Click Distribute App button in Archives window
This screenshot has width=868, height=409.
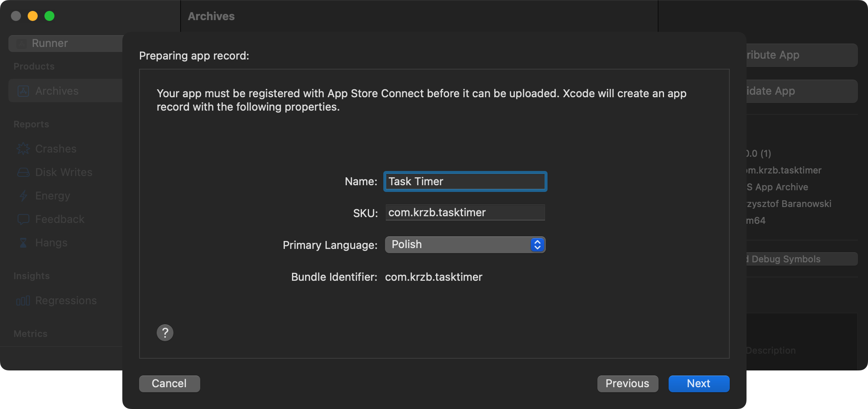click(802, 55)
